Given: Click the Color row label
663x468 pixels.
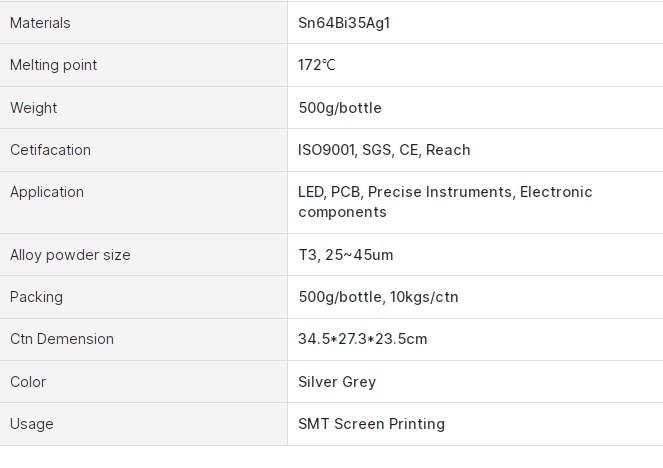Looking at the screenshot, I should click(x=28, y=382).
